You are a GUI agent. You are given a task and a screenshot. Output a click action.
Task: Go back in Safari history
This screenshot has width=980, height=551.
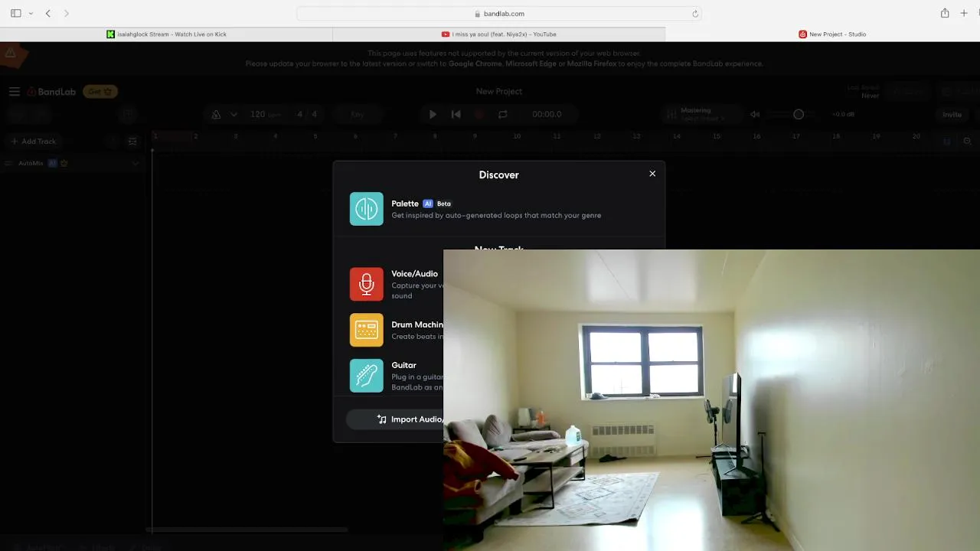pos(48,14)
